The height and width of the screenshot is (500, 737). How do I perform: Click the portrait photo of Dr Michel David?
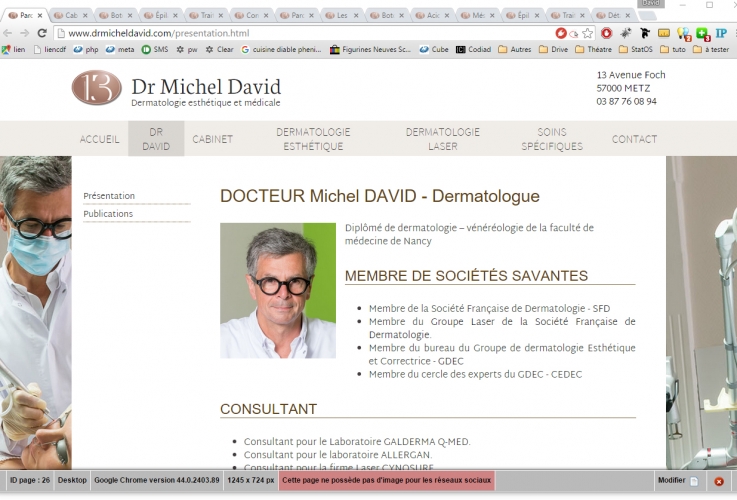[278, 290]
